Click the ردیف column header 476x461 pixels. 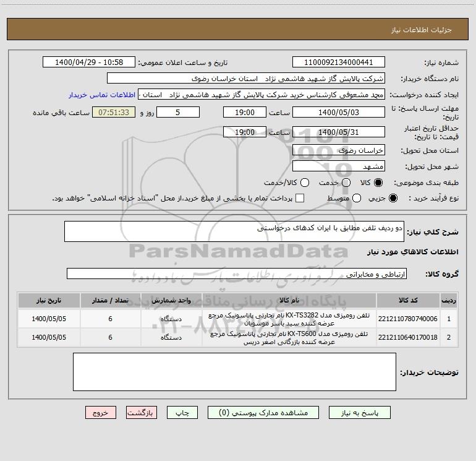pyautogui.click(x=449, y=301)
